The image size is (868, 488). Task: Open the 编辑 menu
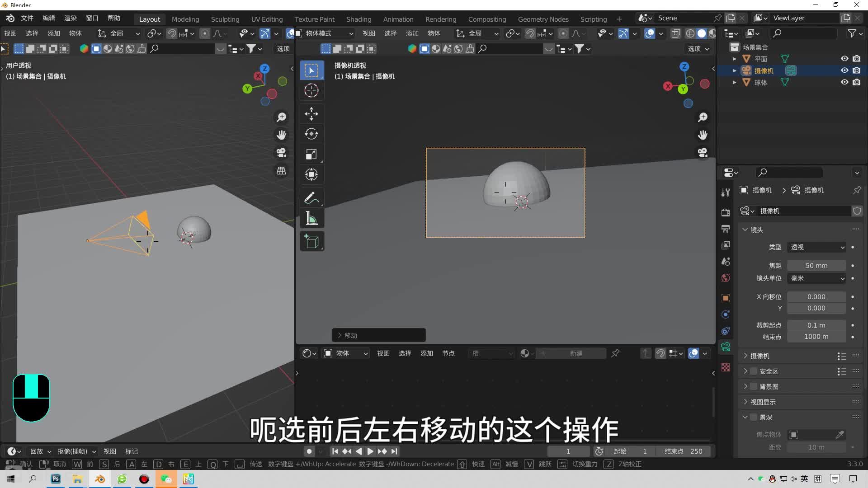[x=49, y=18]
